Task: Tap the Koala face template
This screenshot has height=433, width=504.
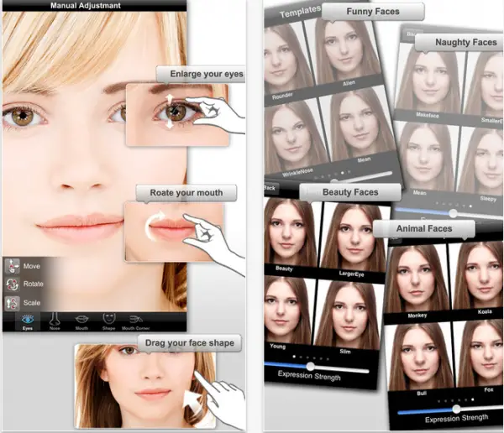Action: coord(477,278)
